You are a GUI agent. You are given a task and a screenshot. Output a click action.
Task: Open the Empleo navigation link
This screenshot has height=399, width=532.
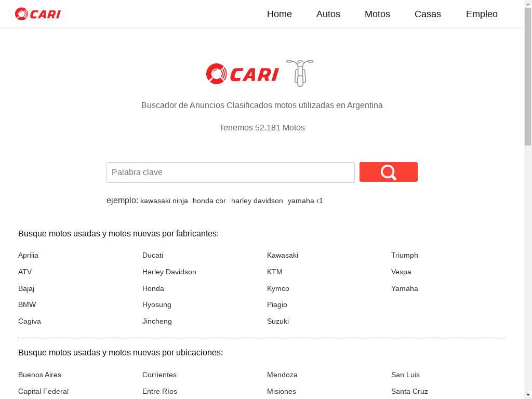(x=482, y=14)
